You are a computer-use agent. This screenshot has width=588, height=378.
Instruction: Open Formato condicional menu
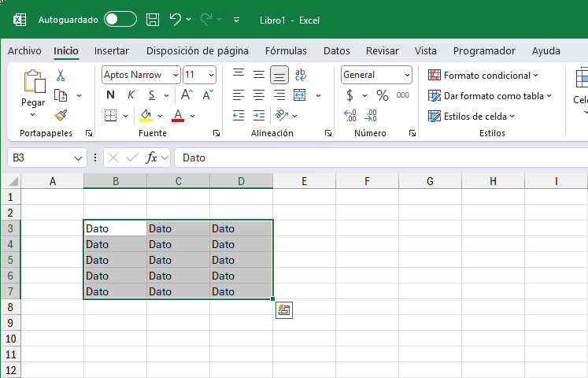coord(483,76)
